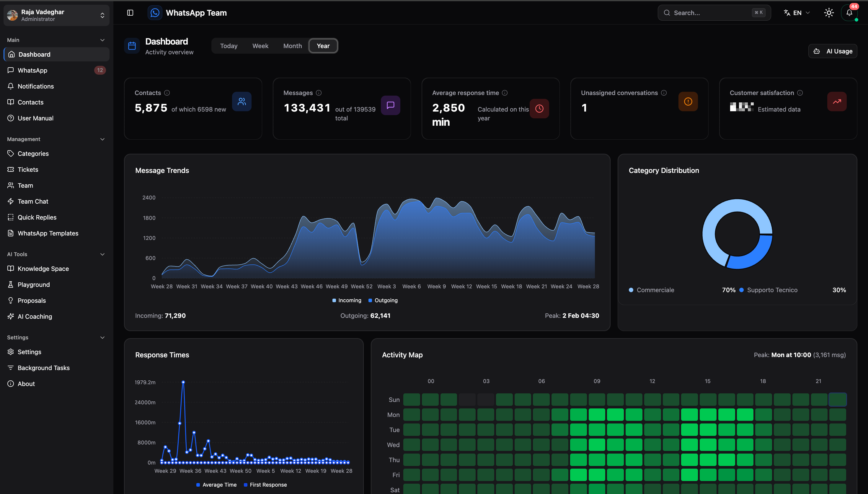Screen dimensions: 868x494
Task: Open the AI Usage button
Action: point(833,51)
